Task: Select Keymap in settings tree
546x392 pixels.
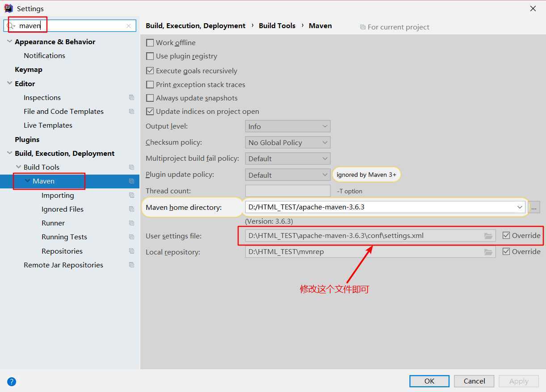Action: coord(29,70)
